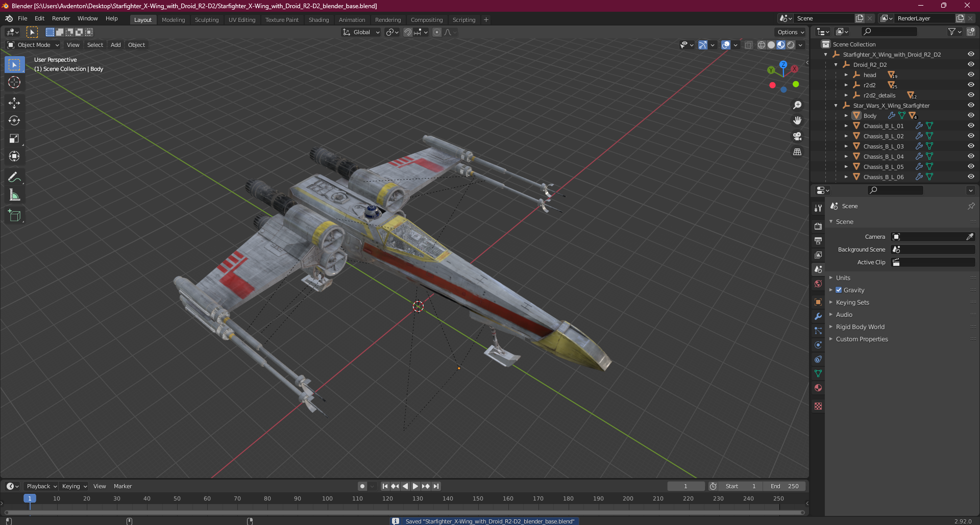The height and width of the screenshot is (525, 980).
Task: Jump to the end frame button
Action: (x=436, y=486)
